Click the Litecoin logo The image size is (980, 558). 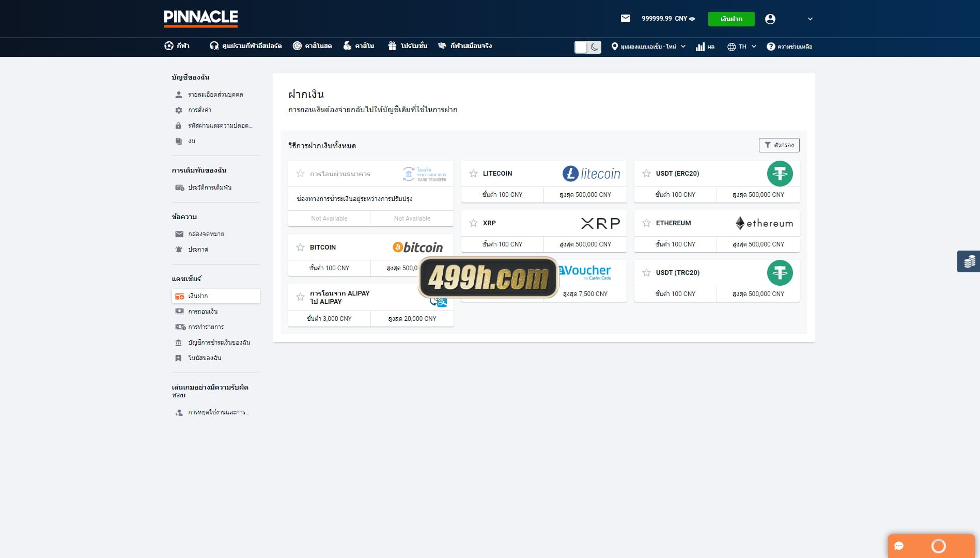[x=591, y=174]
